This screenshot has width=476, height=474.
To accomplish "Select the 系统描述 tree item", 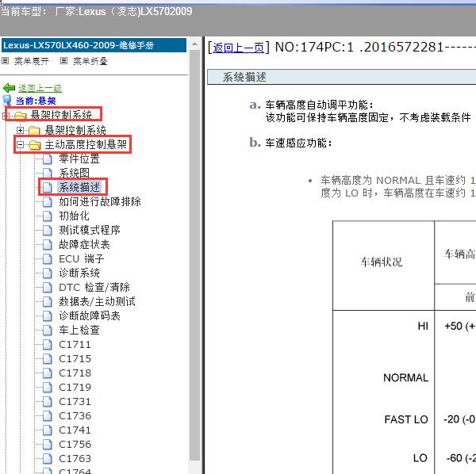I will point(79,187).
